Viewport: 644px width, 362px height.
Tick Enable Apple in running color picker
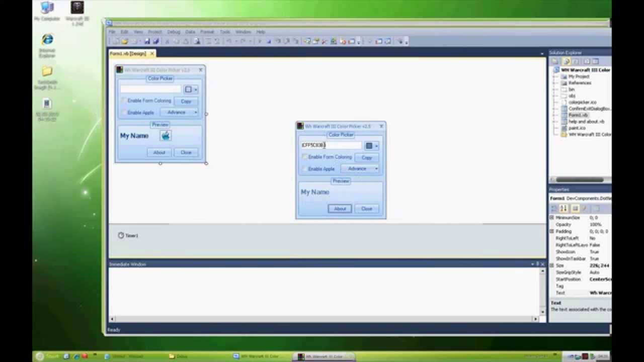305,169
